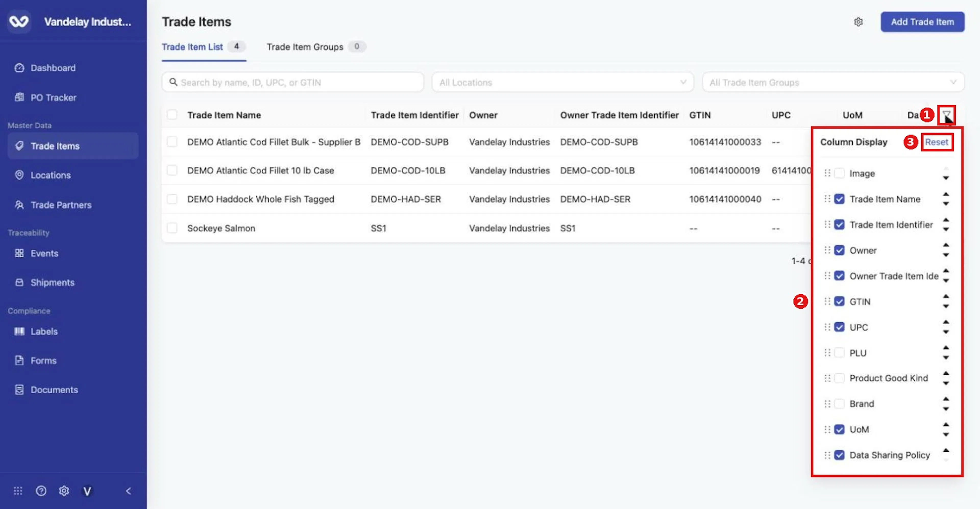Image resolution: width=980 pixels, height=509 pixels.
Task: Uncheck the GTIN column checkbox
Action: (x=839, y=301)
